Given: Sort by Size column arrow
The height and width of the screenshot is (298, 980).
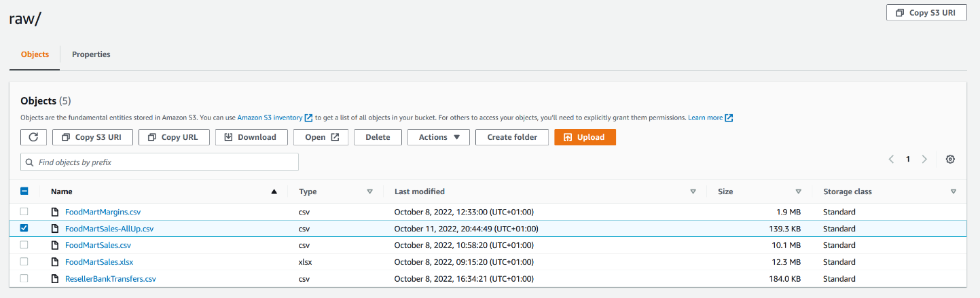Looking at the screenshot, I should (798, 191).
